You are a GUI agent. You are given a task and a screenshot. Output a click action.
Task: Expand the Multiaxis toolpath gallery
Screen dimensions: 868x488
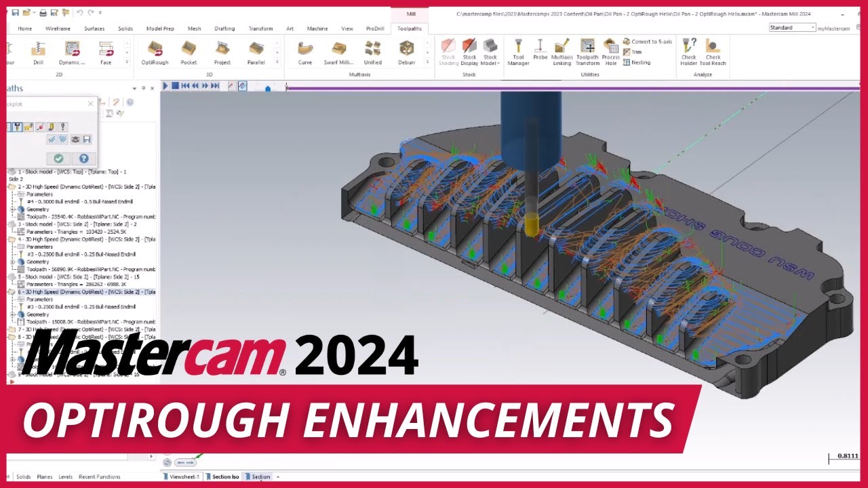[x=427, y=62]
